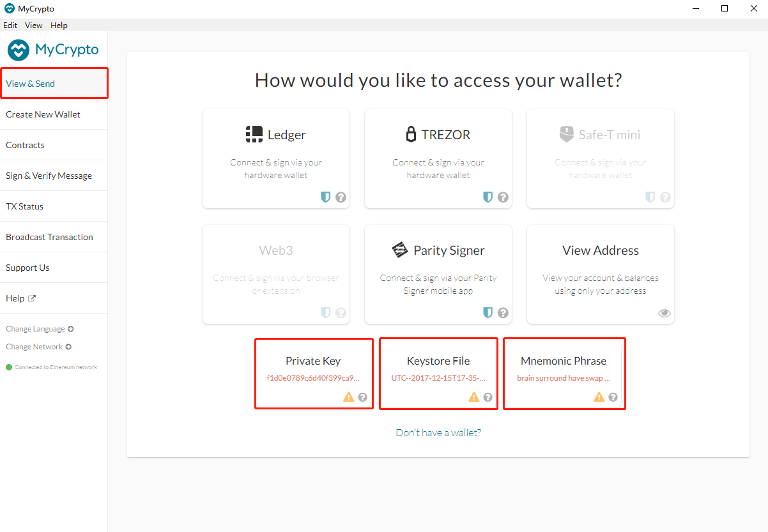Click the warning triangle on Private Key card

click(x=348, y=397)
